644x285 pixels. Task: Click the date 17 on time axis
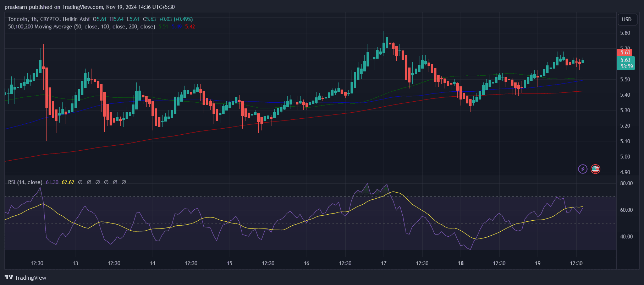point(384,263)
